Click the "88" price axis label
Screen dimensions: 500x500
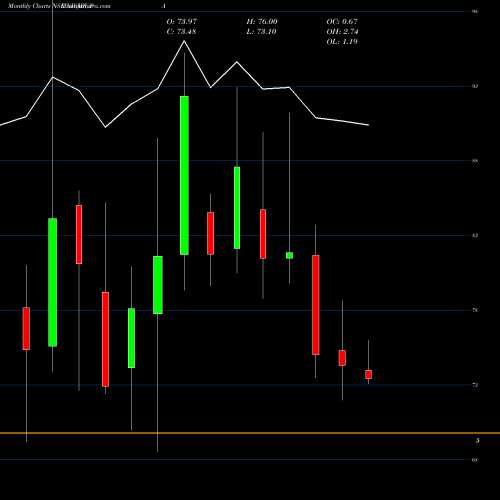[475, 161]
